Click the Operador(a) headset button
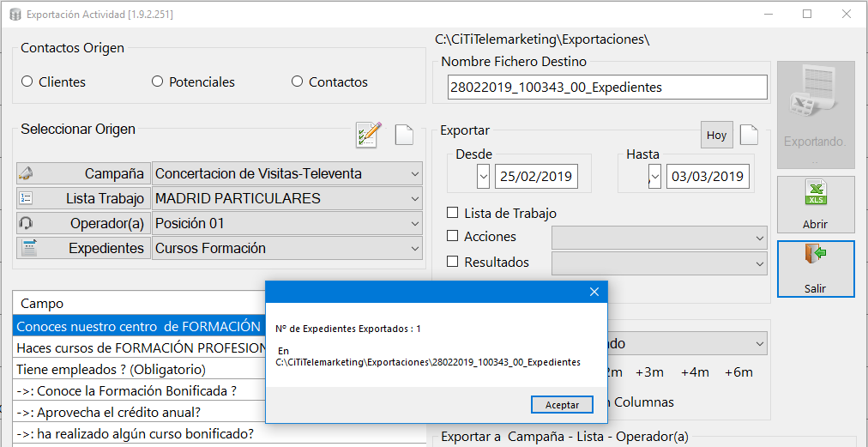 (83, 223)
